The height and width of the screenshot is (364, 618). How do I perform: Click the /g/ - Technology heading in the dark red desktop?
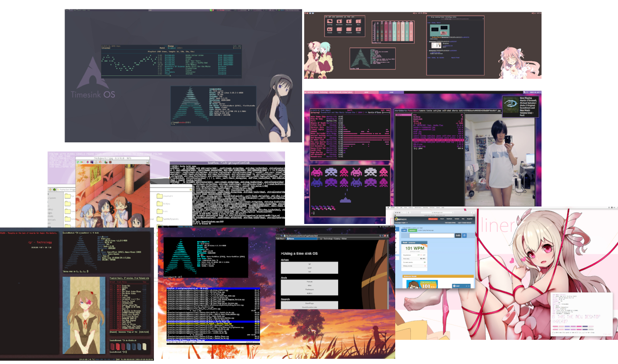pos(41,242)
